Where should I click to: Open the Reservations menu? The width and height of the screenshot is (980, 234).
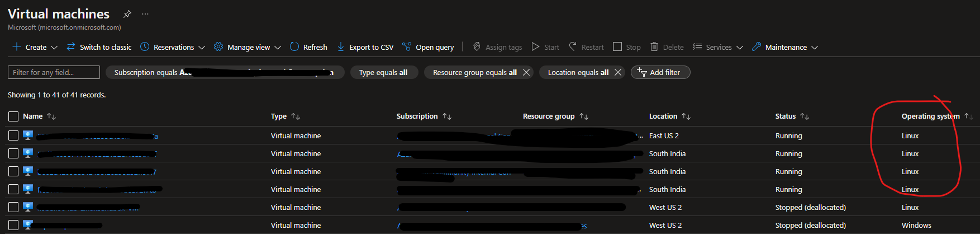pos(173,47)
